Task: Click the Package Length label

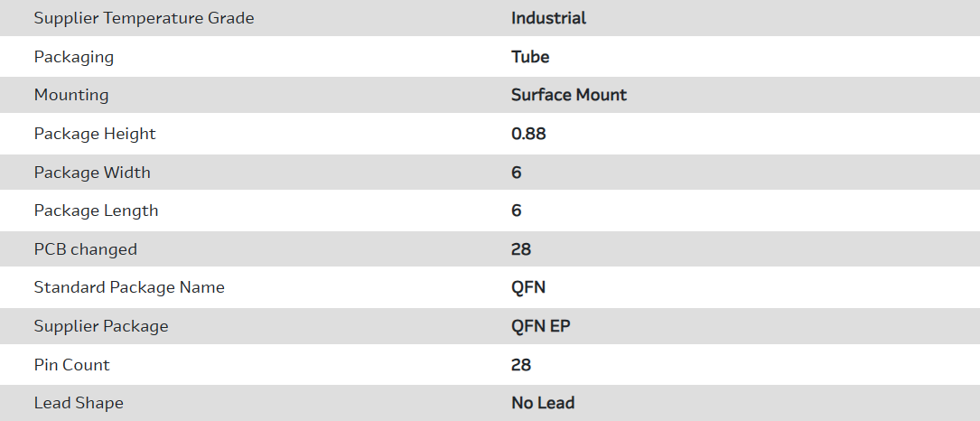Action: pos(96,210)
